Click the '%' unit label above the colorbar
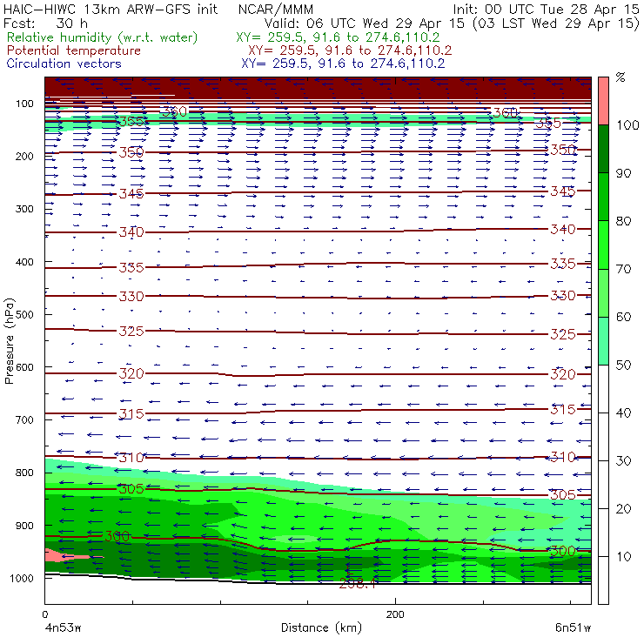This screenshot has width=644, height=644. click(621, 77)
